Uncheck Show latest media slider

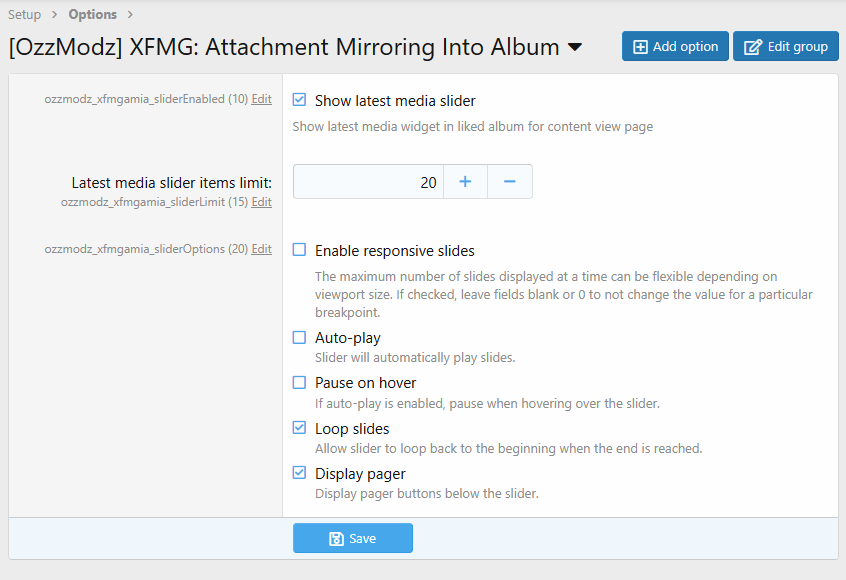pyautogui.click(x=299, y=100)
